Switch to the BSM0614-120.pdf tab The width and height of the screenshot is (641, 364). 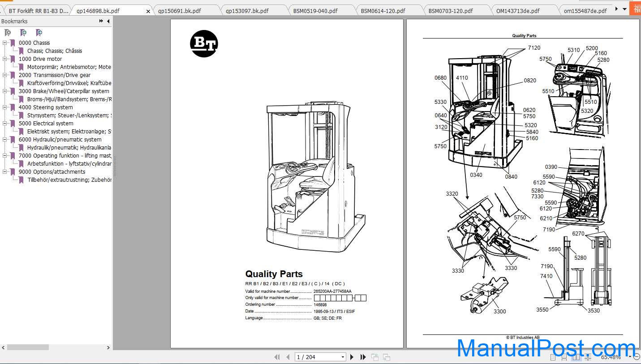click(383, 11)
